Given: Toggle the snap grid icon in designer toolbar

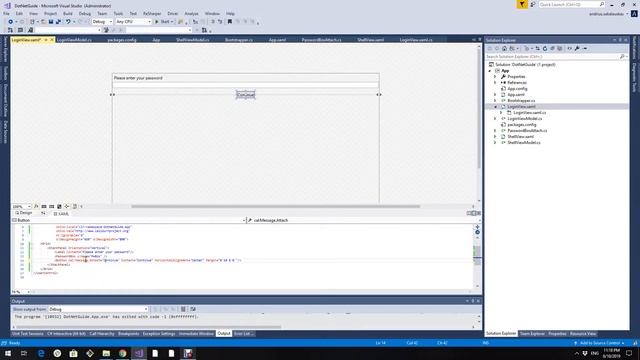Looking at the screenshot, I should click(44, 207).
